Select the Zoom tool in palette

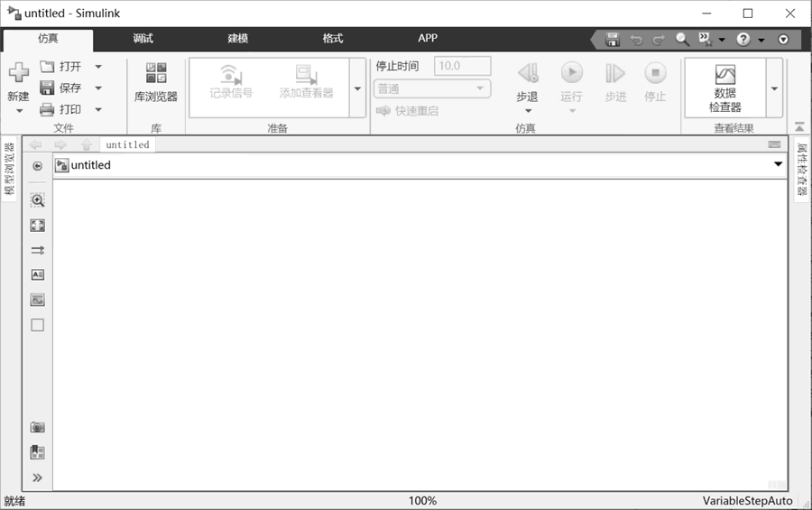(x=37, y=200)
